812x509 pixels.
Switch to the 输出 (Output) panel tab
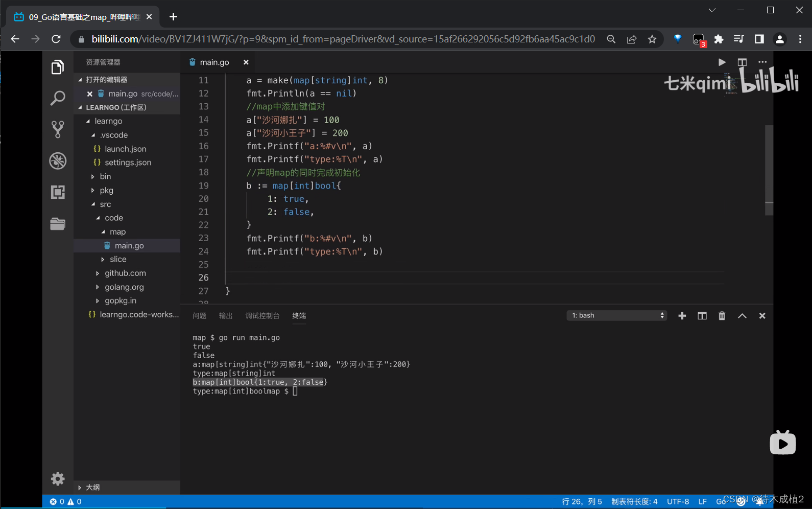pyautogui.click(x=226, y=316)
